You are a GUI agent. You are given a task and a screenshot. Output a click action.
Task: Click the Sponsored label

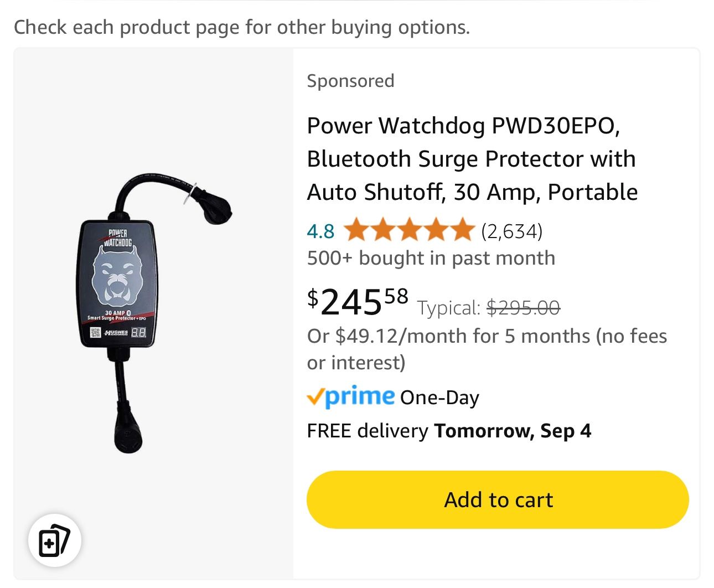350,81
